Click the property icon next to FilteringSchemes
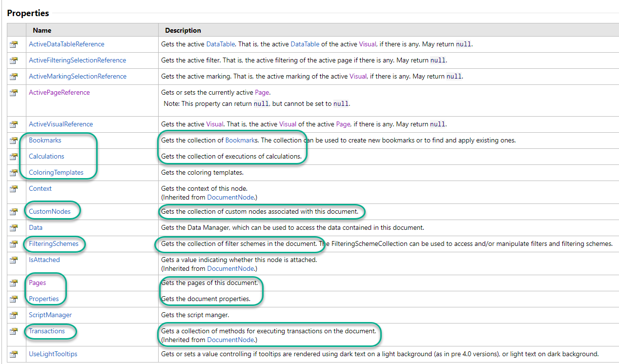The width and height of the screenshot is (619, 364). point(14,244)
